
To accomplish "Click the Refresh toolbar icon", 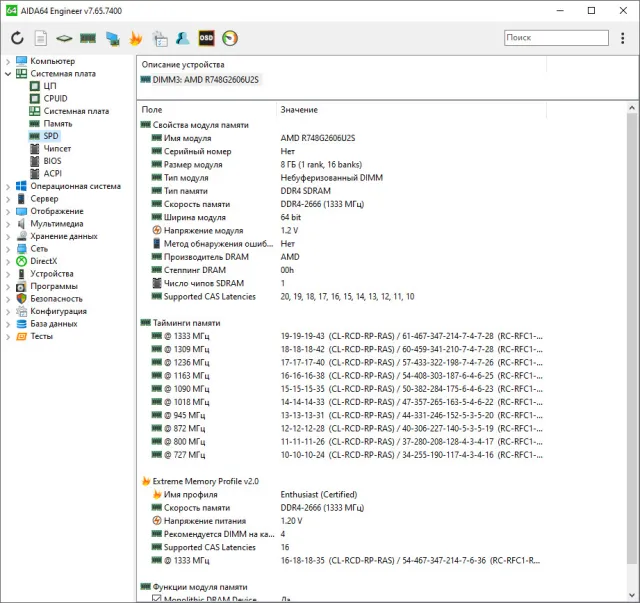I will point(17,38).
